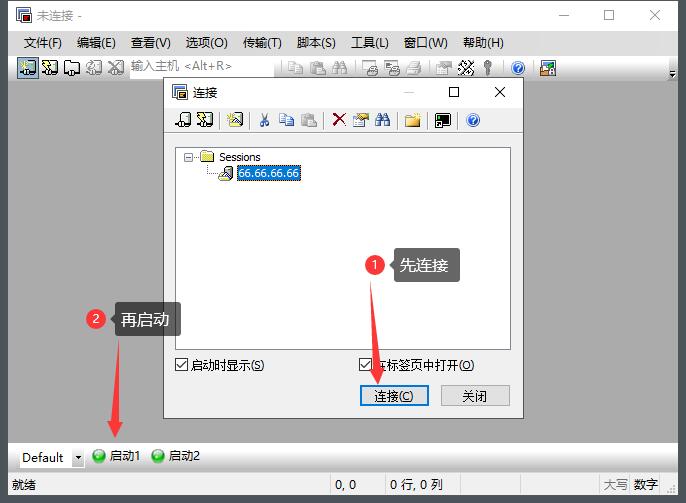Open the Default button bar dropdown
686x503 pixels.
point(78,457)
